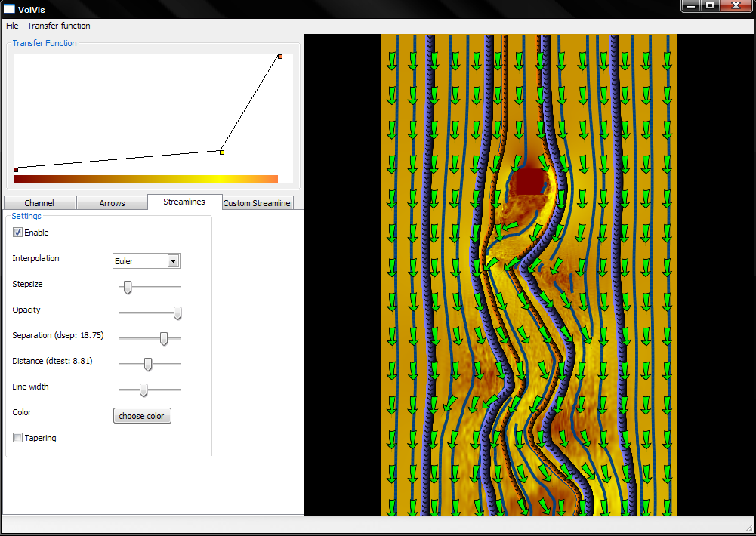Select the top-right red transfer function control point
Screen dimensions: 756x536
[279, 57]
